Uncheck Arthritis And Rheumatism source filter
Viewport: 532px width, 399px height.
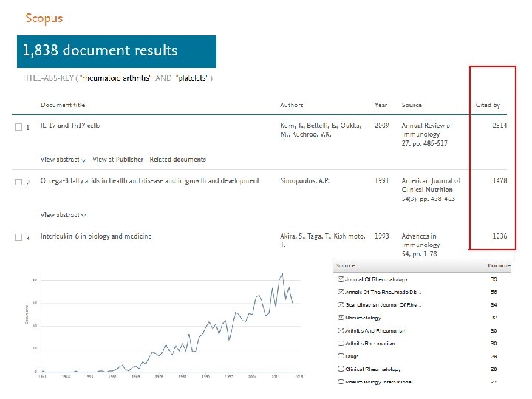pyautogui.click(x=341, y=330)
